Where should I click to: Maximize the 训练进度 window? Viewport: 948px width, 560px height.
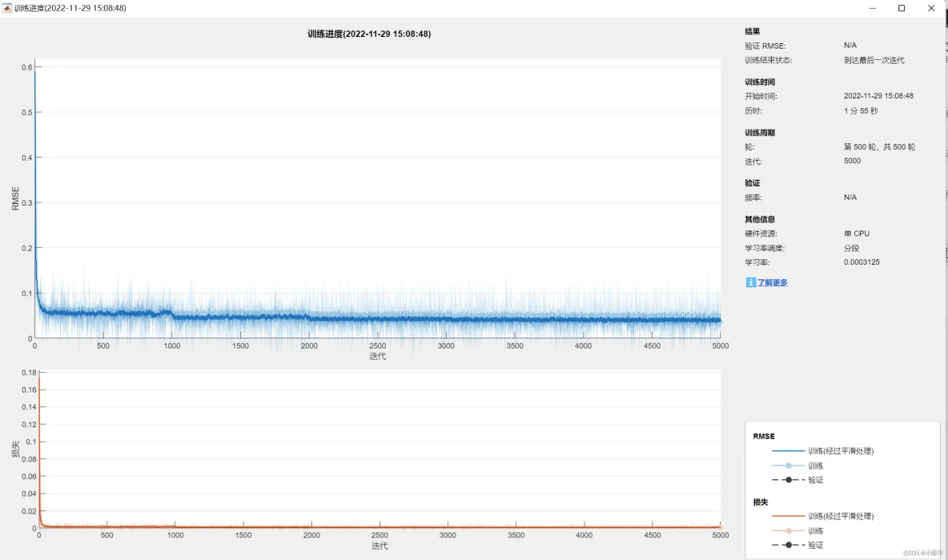click(902, 8)
